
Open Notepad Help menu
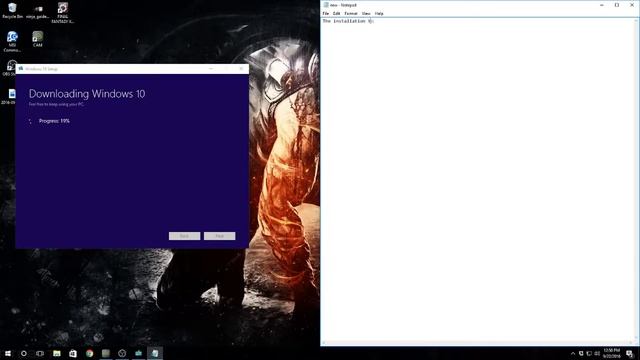click(379, 13)
